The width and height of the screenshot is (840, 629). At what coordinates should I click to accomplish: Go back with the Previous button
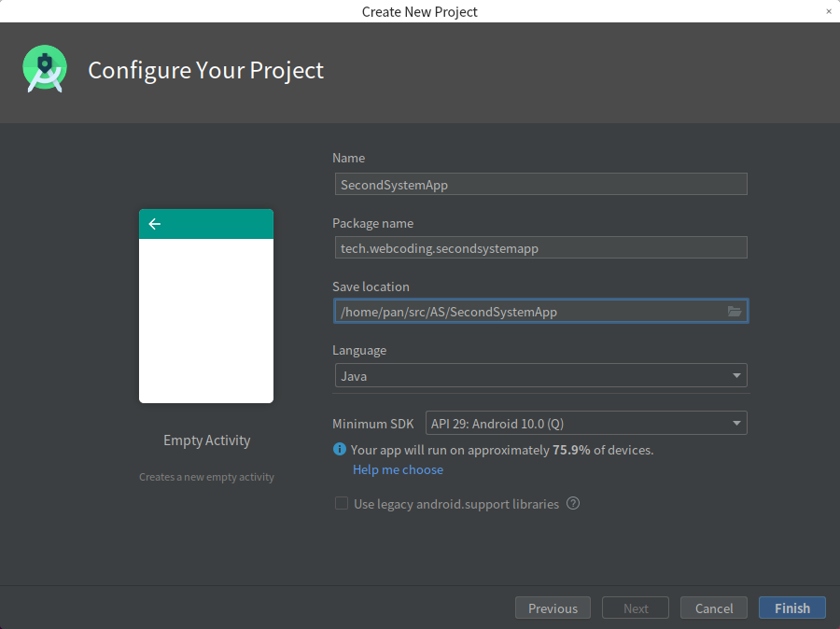tap(553, 608)
